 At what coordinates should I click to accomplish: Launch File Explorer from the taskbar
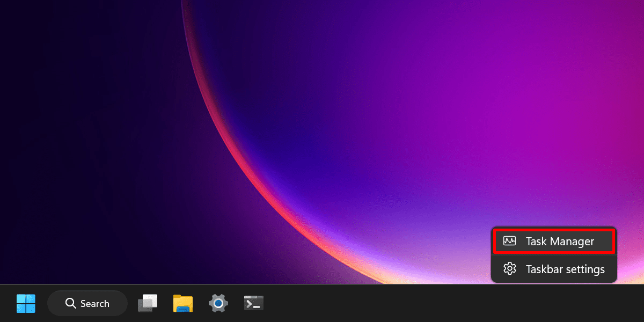click(182, 303)
